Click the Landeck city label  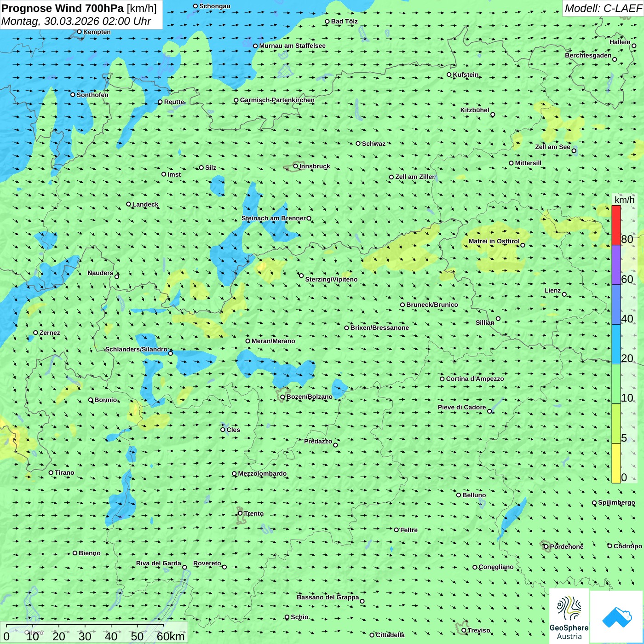(145, 204)
